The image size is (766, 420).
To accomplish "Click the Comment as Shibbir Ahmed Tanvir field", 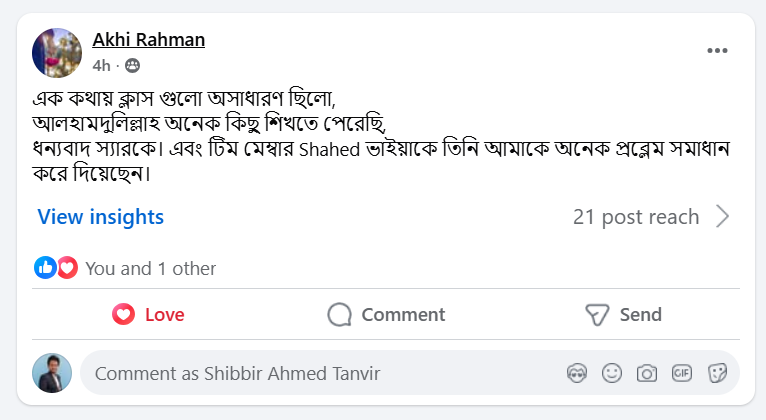I will (320, 373).
